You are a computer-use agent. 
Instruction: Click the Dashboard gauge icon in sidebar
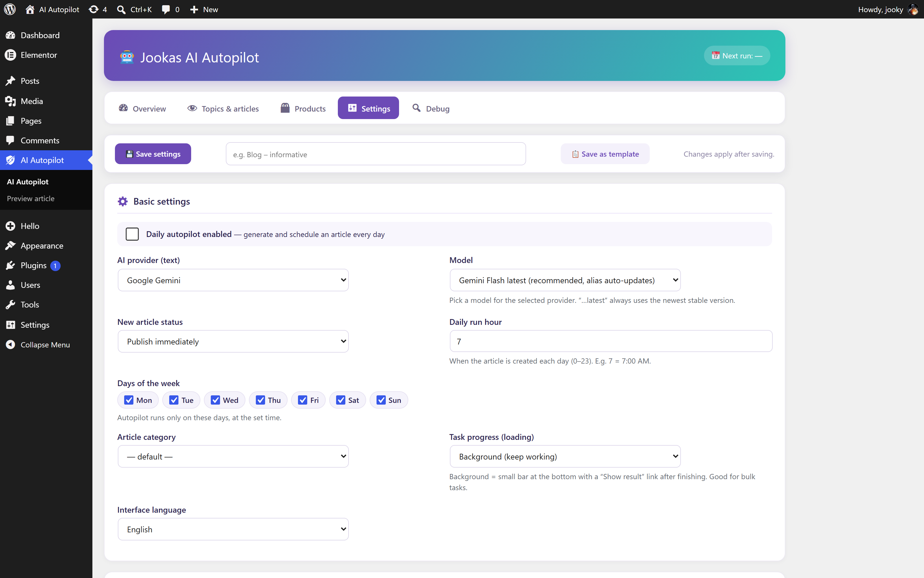pos(11,35)
